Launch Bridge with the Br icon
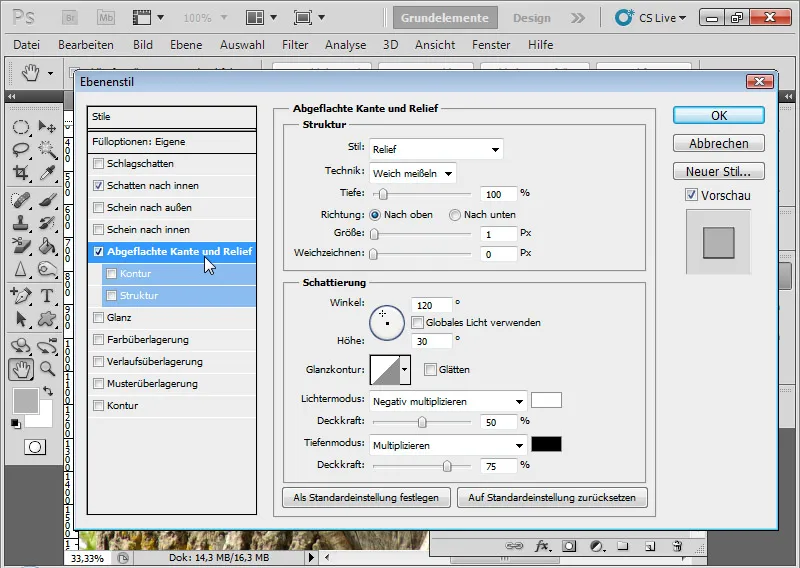This screenshot has height=568, width=800. 70,18
